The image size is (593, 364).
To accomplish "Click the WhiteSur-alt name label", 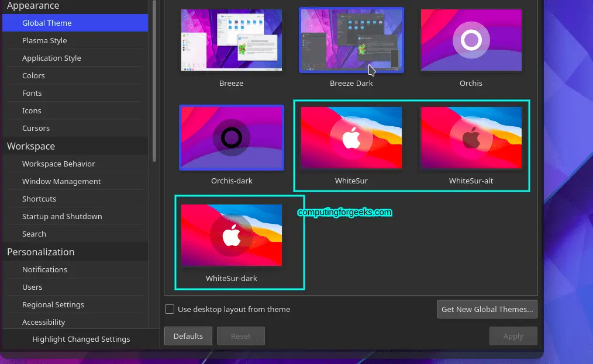I will point(471,181).
